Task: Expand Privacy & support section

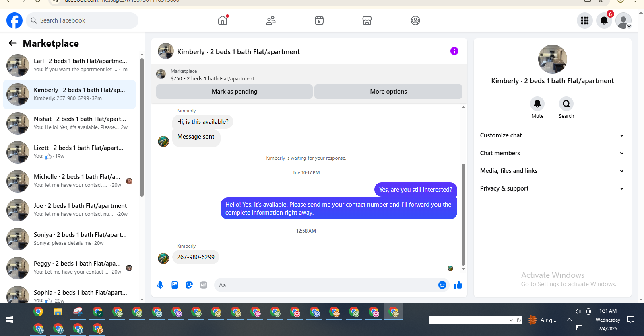Action: (552, 188)
